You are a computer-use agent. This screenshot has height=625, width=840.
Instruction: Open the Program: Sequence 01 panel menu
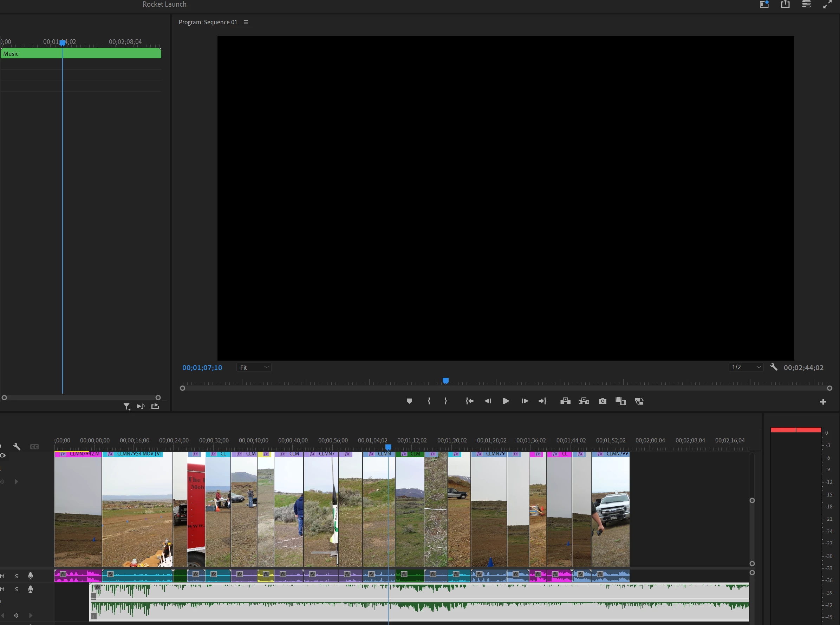click(x=246, y=22)
